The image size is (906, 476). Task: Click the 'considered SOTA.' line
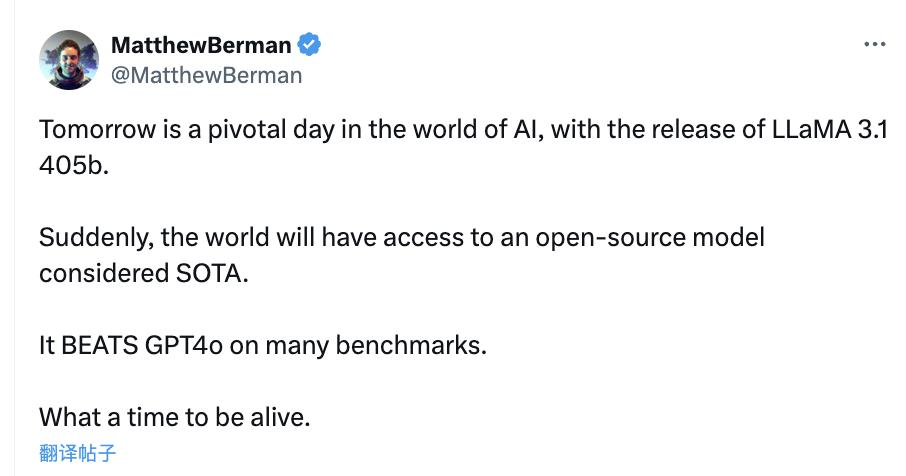(x=144, y=273)
